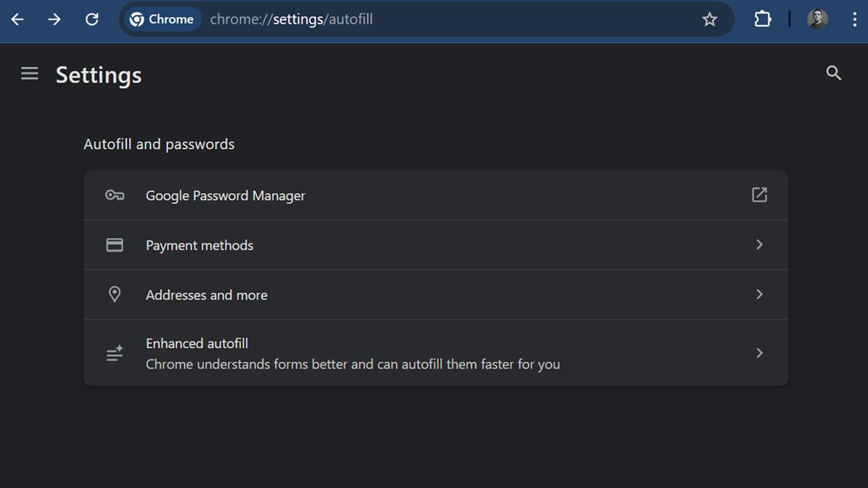Viewport: 868px width, 488px height.
Task: Reload the current page
Action: tap(92, 19)
